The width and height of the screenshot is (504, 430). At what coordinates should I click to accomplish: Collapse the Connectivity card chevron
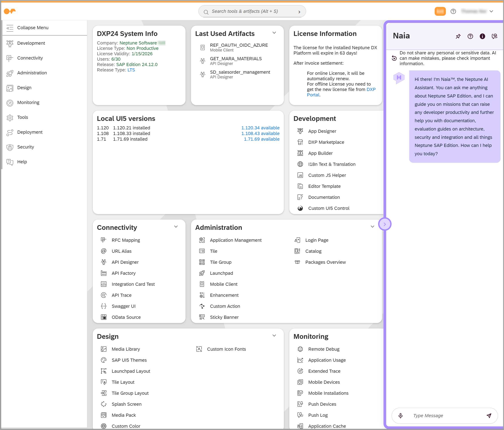[176, 227]
